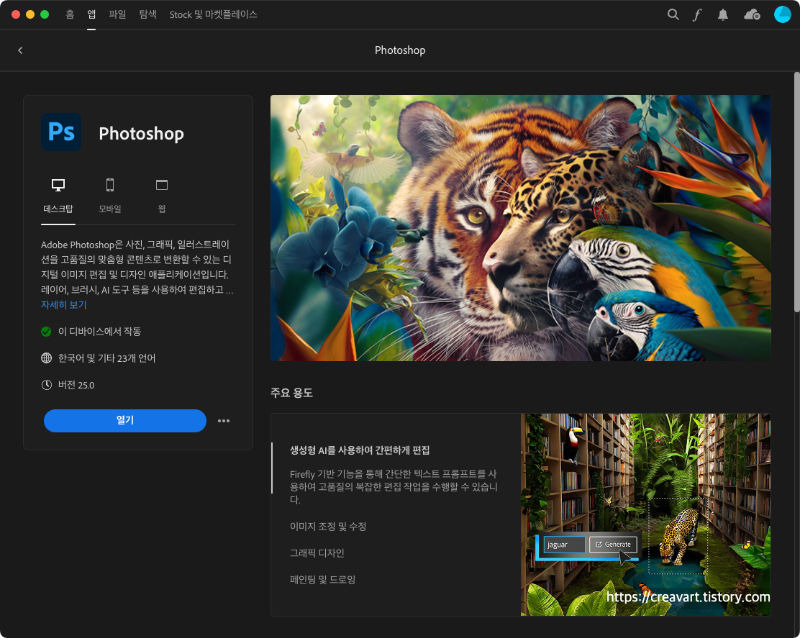This screenshot has height=638, width=800.
Task: Open Stock 및 마켓플레이스 tab
Action: click(x=213, y=14)
